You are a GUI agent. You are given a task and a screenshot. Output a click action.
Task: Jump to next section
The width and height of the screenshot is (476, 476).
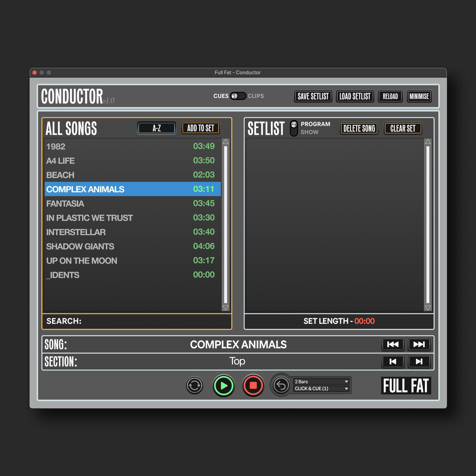(x=419, y=361)
